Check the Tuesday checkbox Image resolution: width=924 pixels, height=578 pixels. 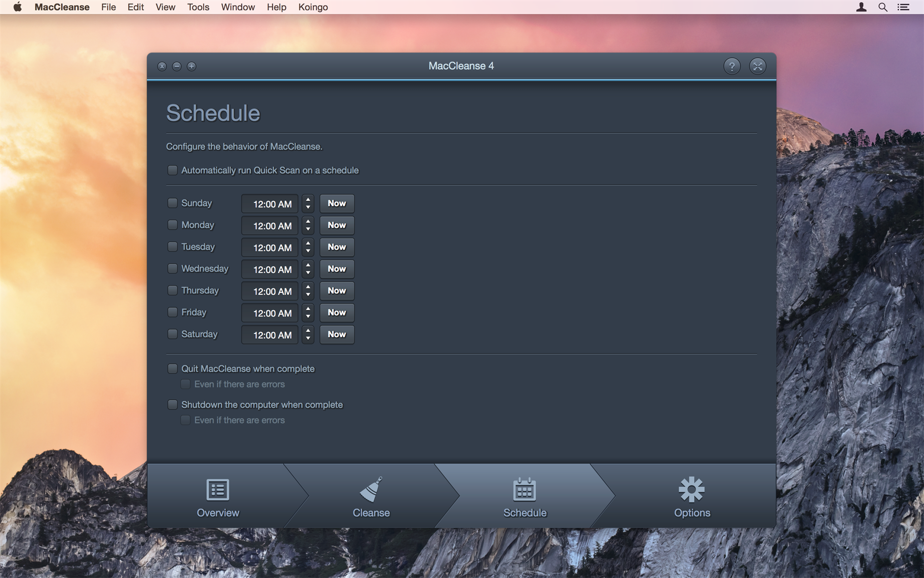point(172,246)
